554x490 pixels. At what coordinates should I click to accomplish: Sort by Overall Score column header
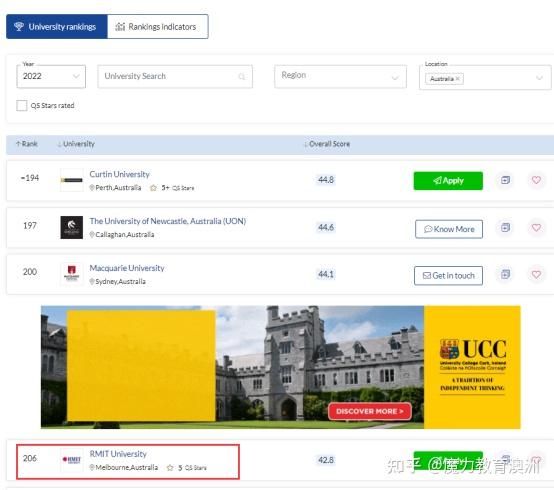click(327, 144)
